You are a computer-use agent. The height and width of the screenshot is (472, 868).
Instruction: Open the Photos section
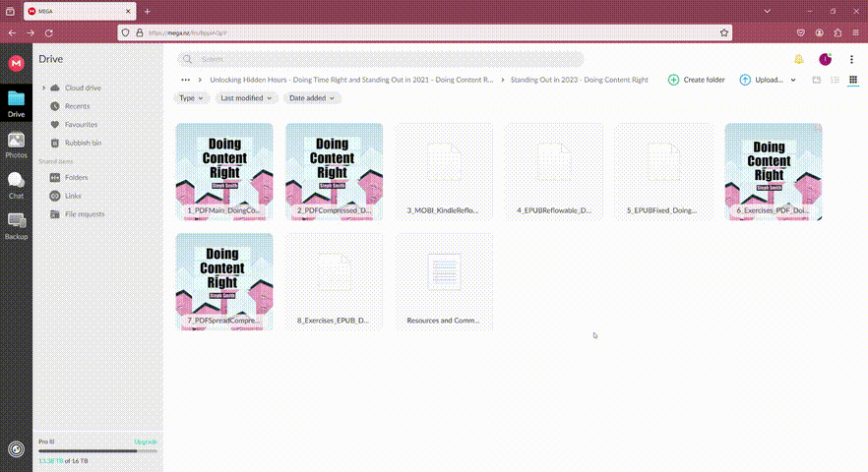click(16, 145)
